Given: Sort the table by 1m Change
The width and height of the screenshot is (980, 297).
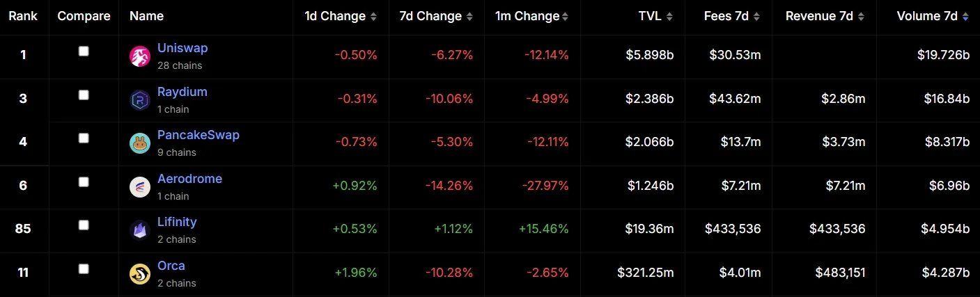Looking at the screenshot, I should pos(527,16).
